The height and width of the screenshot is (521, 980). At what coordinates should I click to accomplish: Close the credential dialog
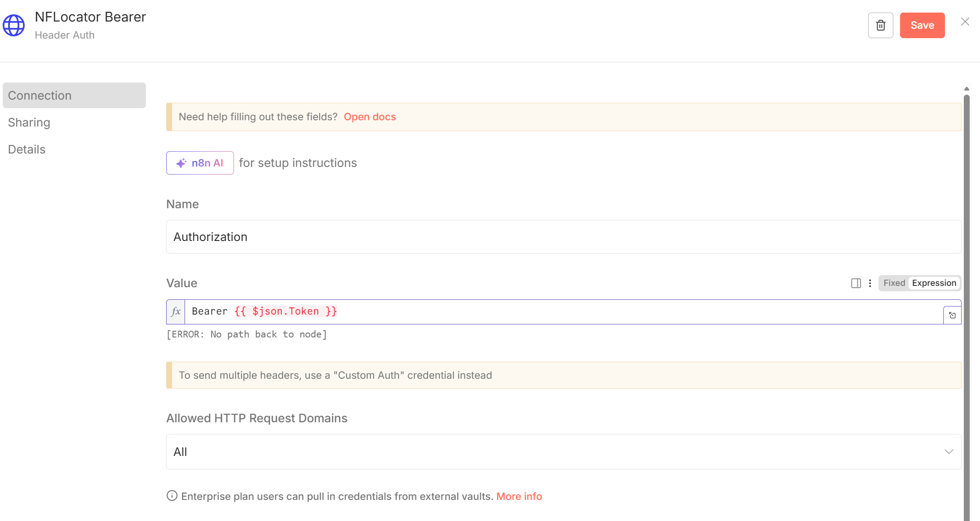(x=965, y=22)
